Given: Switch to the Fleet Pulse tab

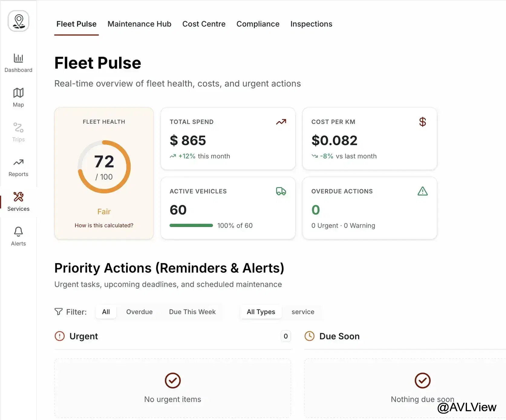Looking at the screenshot, I should [77, 24].
